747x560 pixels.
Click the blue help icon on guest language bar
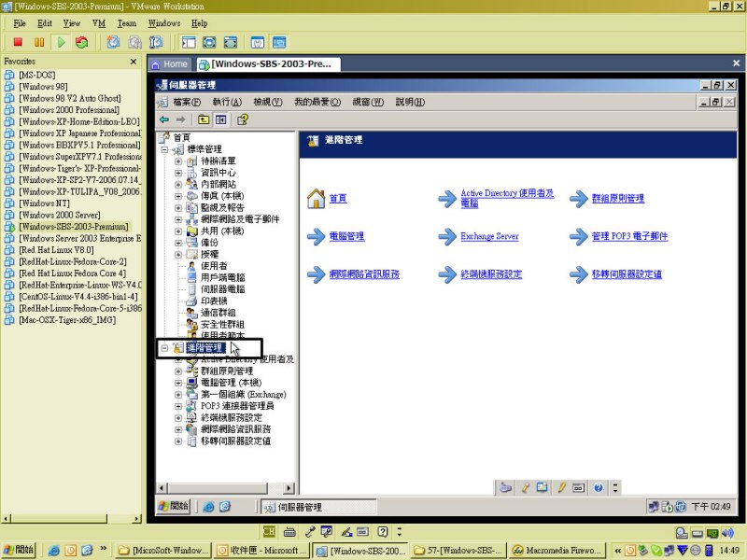(599, 487)
